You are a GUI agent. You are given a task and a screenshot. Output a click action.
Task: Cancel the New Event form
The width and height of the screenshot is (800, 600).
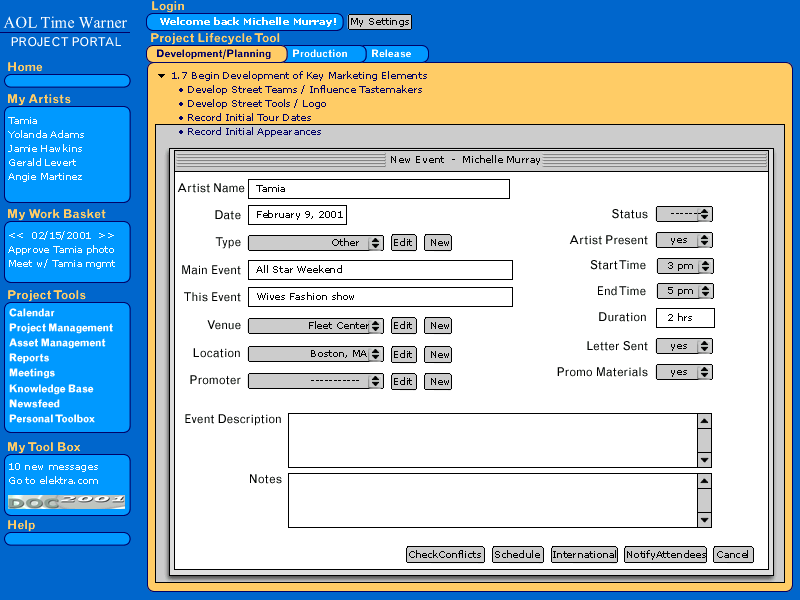pos(733,555)
